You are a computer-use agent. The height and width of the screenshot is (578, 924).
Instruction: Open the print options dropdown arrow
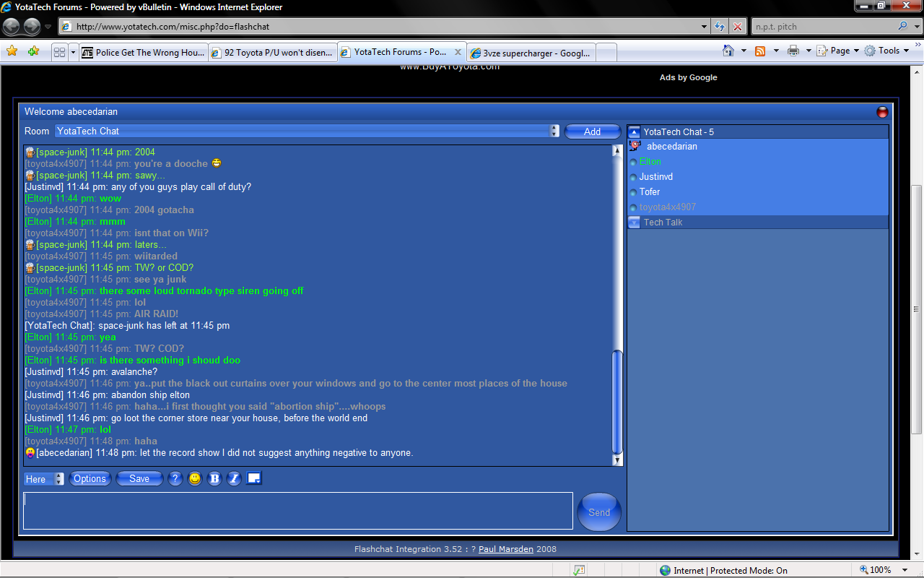808,51
